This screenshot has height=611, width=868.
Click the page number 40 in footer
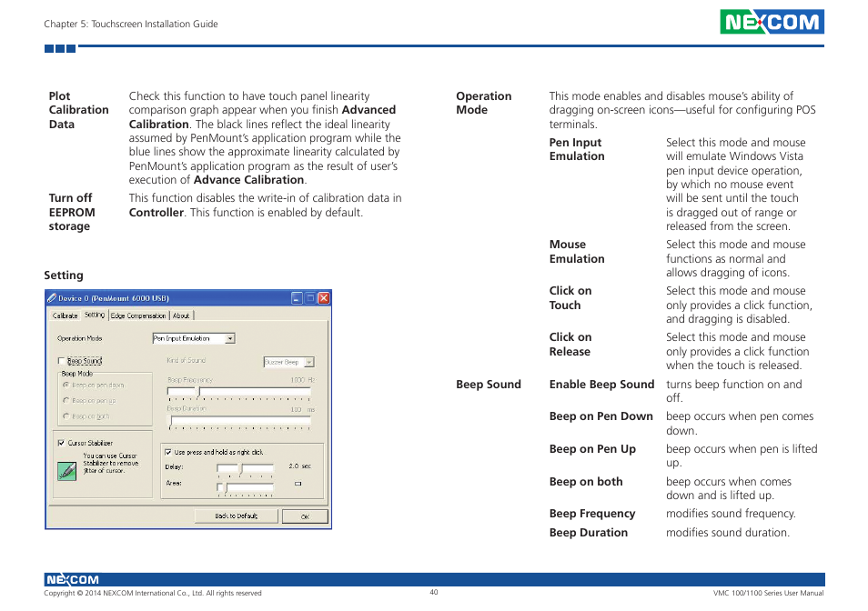pyautogui.click(x=434, y=592)
